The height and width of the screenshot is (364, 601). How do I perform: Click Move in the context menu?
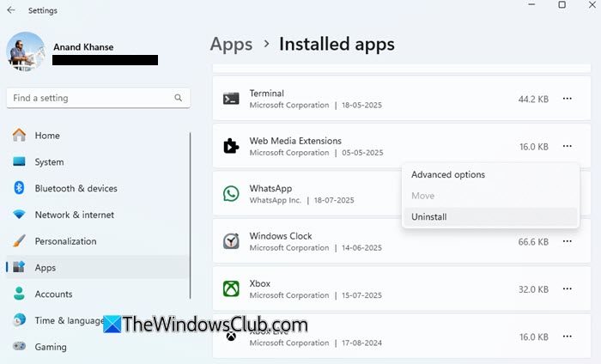click(x=490, y=196)
